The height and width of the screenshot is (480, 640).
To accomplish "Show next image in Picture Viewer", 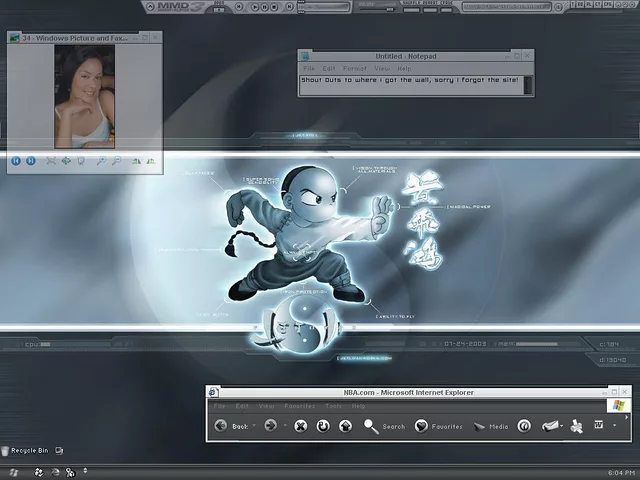I will pos(31,160).
